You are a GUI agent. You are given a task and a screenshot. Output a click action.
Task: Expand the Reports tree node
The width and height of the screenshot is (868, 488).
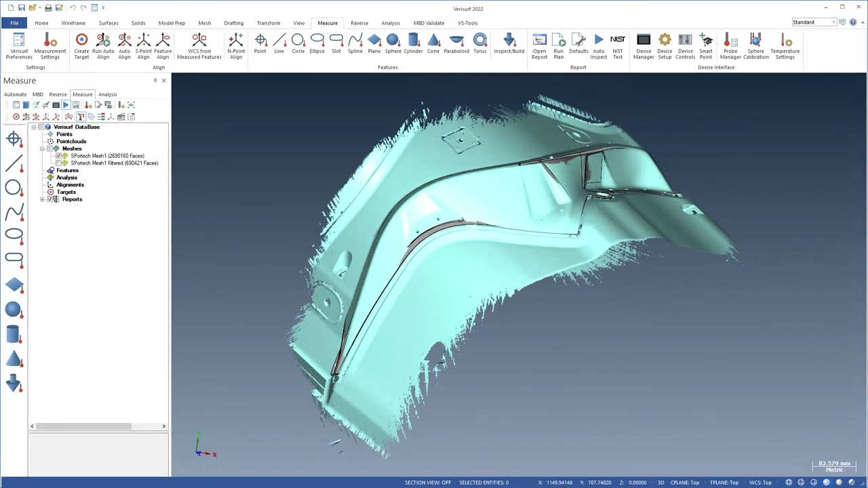pos(42,199)
